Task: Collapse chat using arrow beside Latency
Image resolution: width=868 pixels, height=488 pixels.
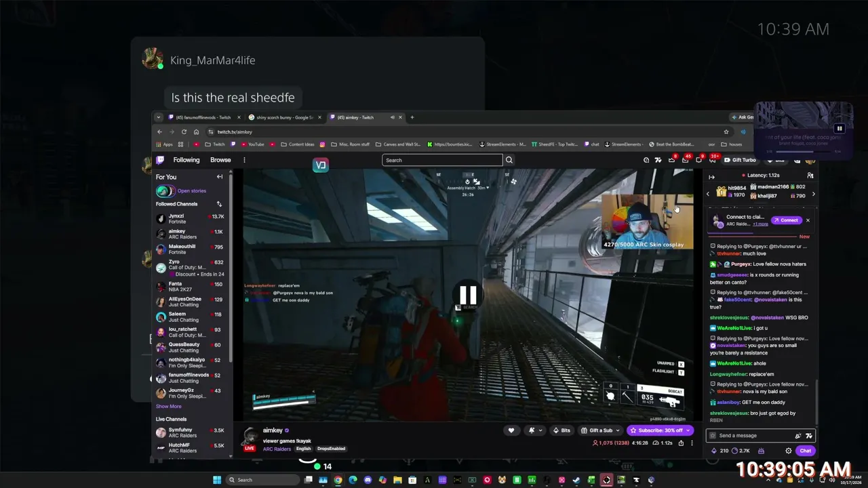Action: [x=711, y=176]
